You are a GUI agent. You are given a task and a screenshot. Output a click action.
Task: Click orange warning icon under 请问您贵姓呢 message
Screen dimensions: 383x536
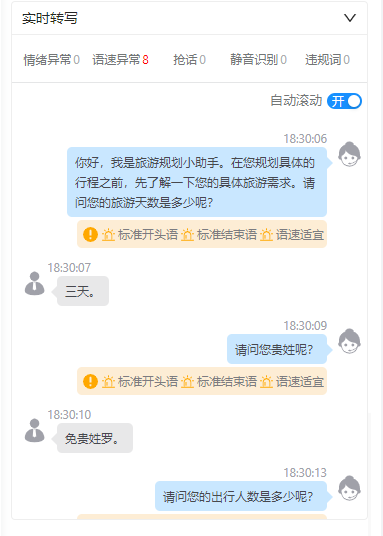pos(91,381)
